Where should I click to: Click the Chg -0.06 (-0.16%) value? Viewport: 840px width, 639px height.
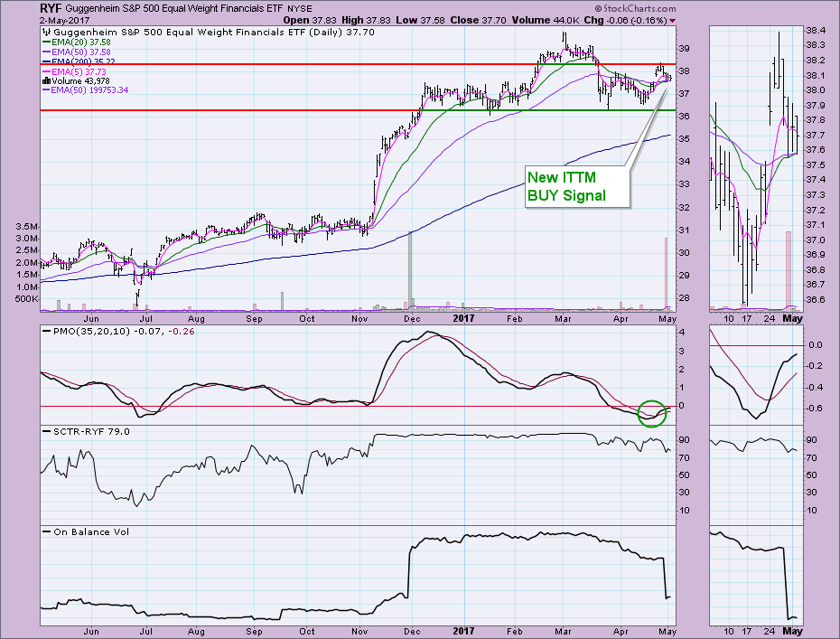click(625, 21)
